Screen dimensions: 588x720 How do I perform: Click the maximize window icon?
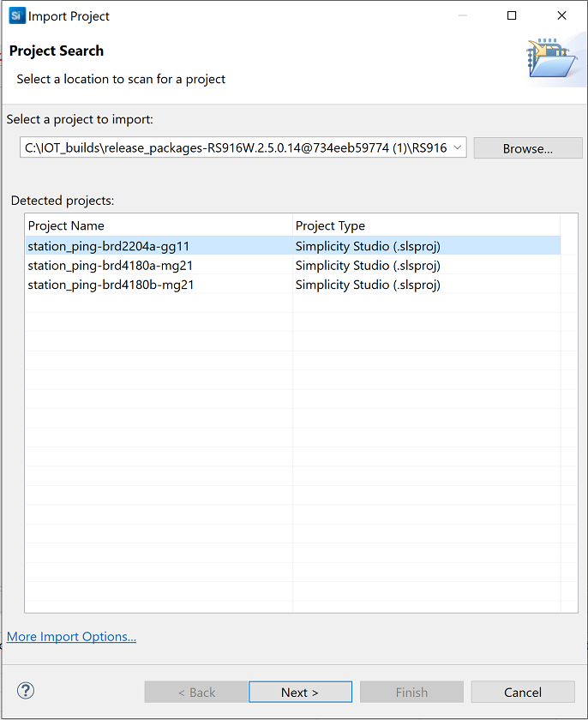point(511,15)
